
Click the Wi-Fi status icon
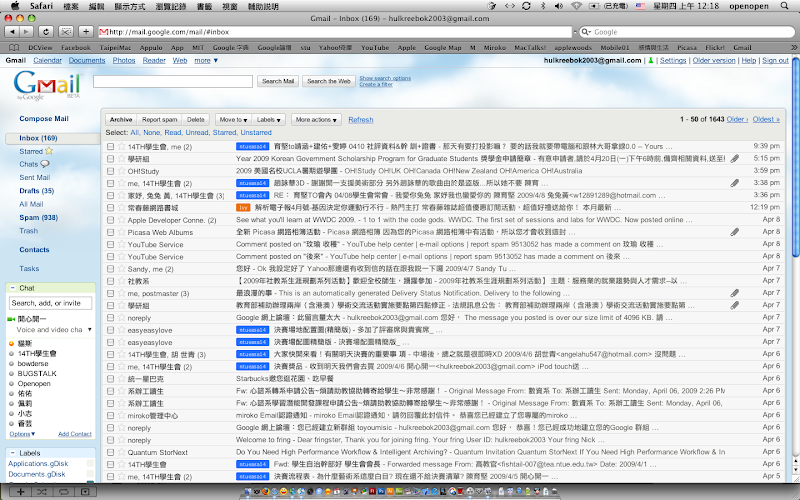(x=577, y=6)
